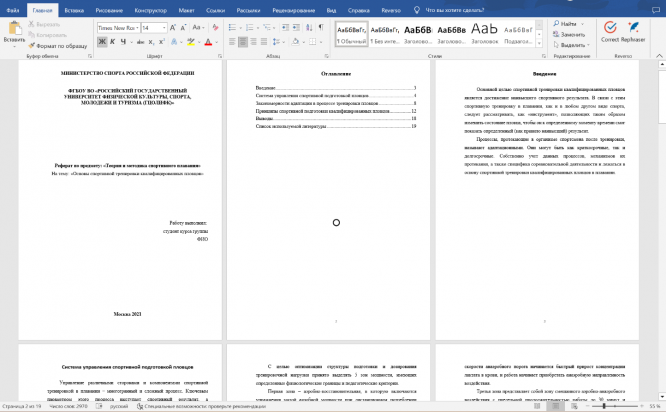Click the Cut (Вырезать) scissors icon
This screenshot has width=666, height=412.
point(31,24)
